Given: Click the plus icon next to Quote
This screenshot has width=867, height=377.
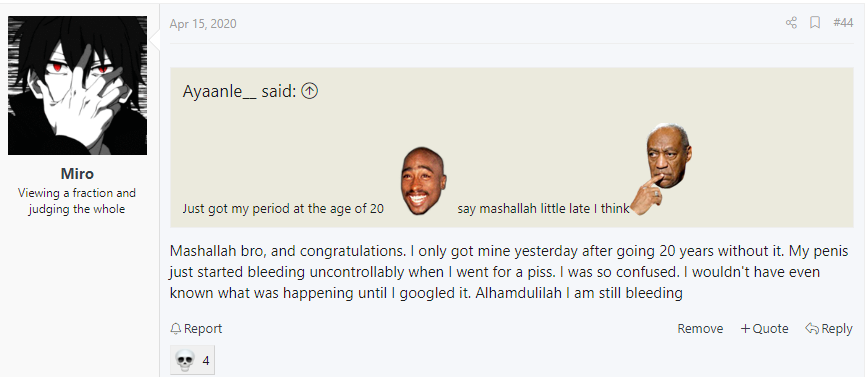Looking at the screenshot, I should [x=745, y=328].
